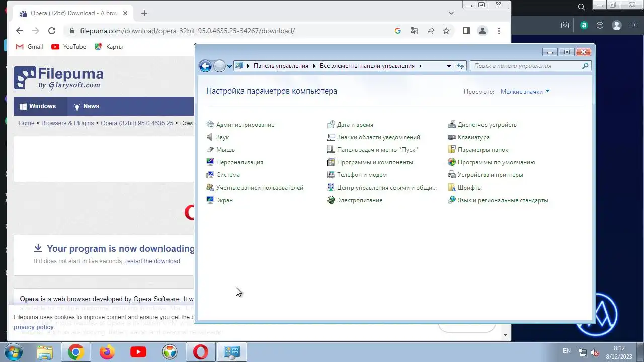The height and width of the screenshot is (362, 644).
Task: Open the Chrome three-dot menu
Action: pos(499,31)
